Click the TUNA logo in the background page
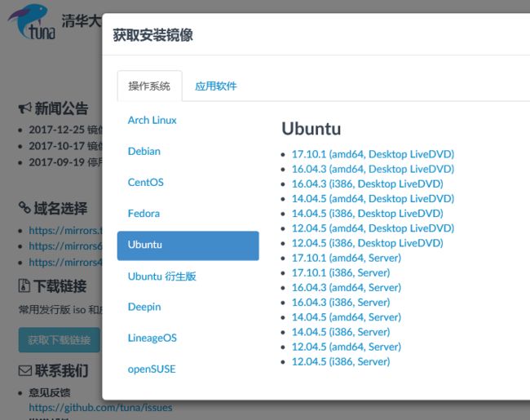Screen dimensions: 530x420 [32, 22]
